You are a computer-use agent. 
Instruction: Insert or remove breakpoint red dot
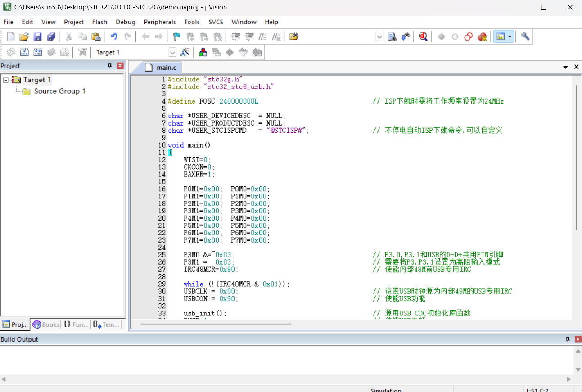pyautogui.click(x=441, y=36)
